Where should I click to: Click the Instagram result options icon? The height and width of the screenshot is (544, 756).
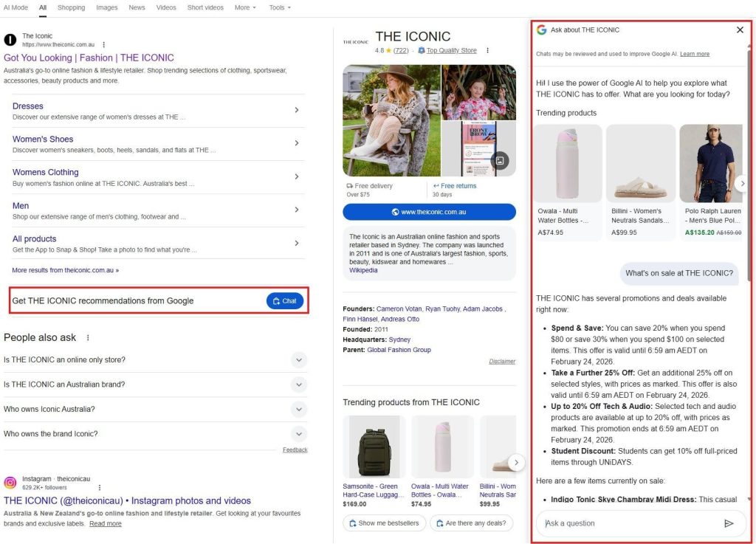pos(100,487)
